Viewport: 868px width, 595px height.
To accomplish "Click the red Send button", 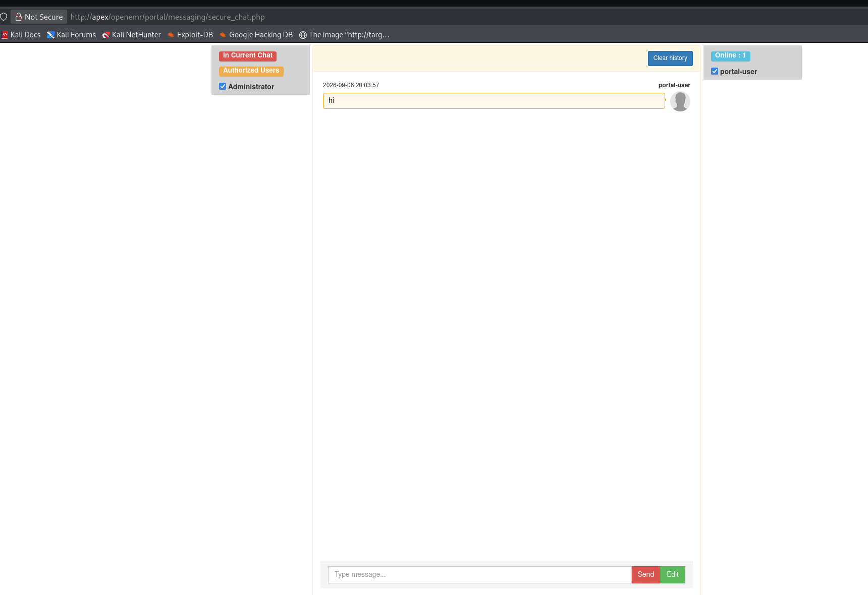I will tap(645, 575).
